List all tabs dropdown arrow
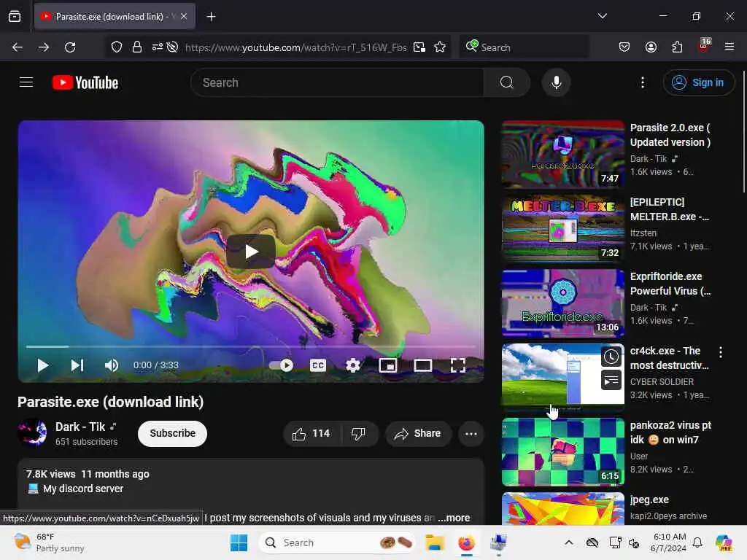747x560 pixels. pyautogui.click(x=602, y=16)
